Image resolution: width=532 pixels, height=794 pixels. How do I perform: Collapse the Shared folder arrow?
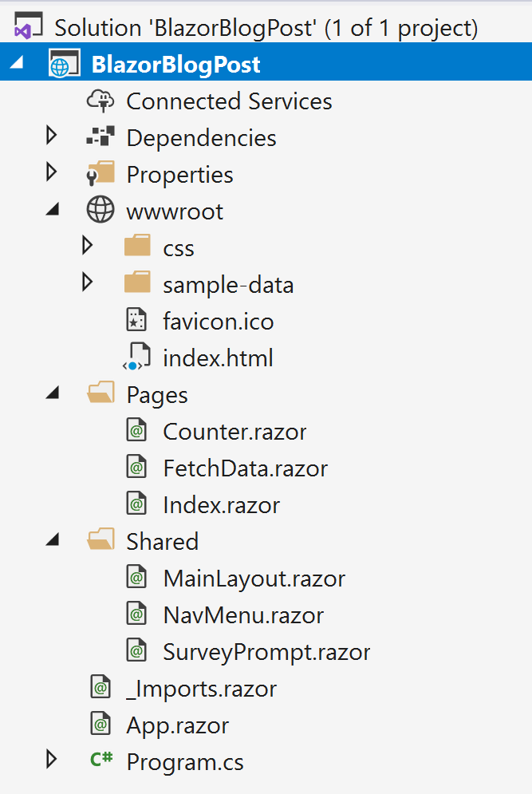pyautogui.click(x=53, y=539)
